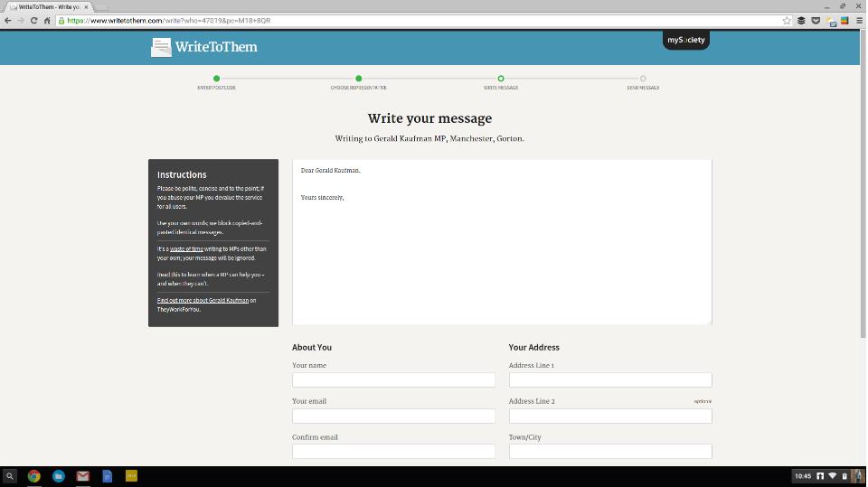The width and height of the screenshot is (868, 487).
Task: Follow the 'waste of time' link
Action: pyautogui.click(x=186, y=248)
